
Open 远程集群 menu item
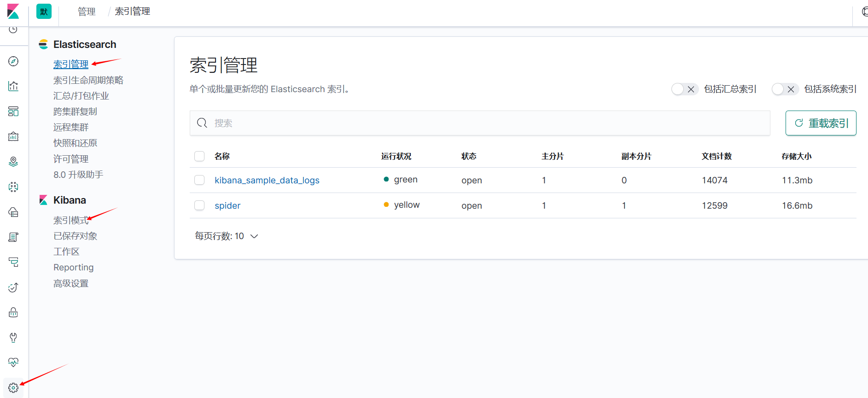point(71,127)
